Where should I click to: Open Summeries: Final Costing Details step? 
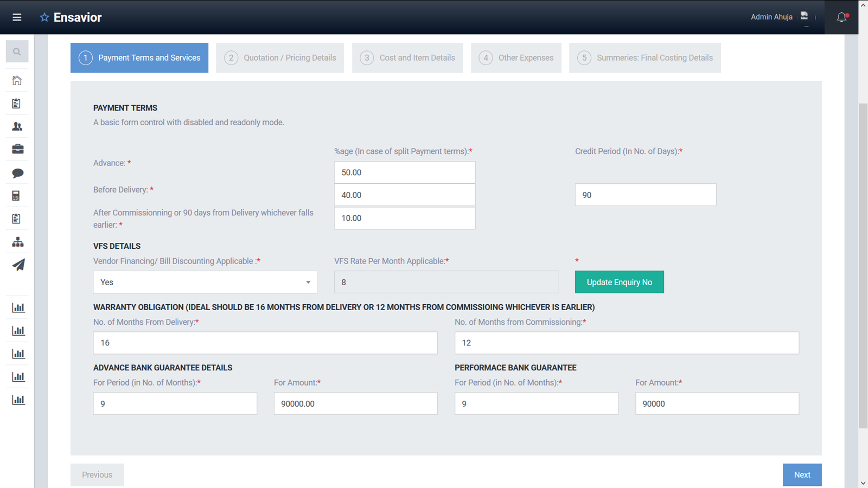coord(645,57)
